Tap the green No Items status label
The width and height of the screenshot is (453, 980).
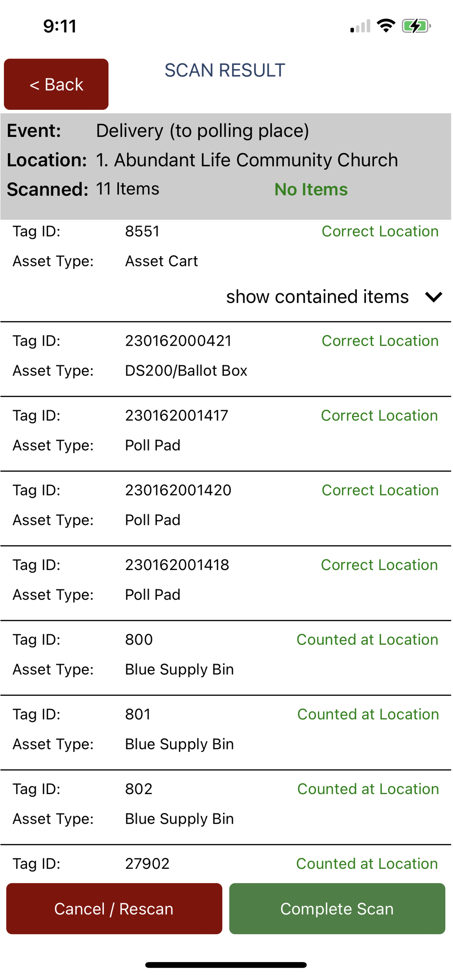[x=311, y=189]
